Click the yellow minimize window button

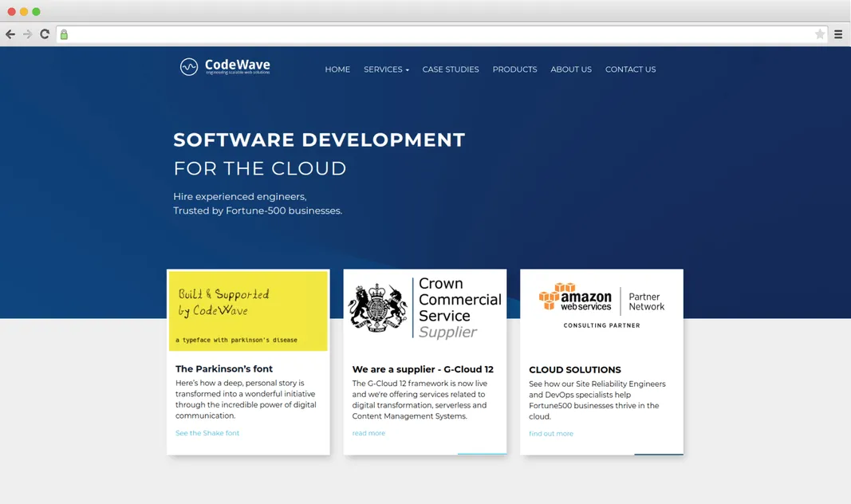pyautogui.click(x=24, y=11)
